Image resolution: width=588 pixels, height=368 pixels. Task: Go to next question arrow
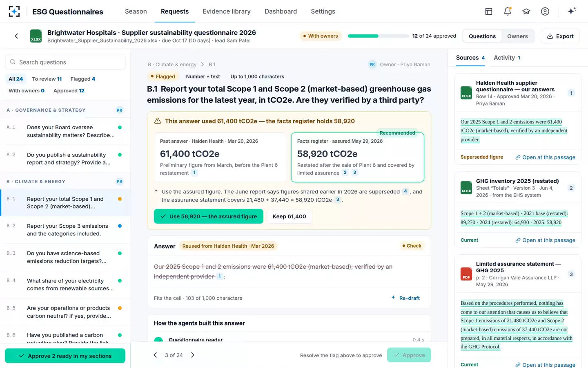click(x=193, y=355)
